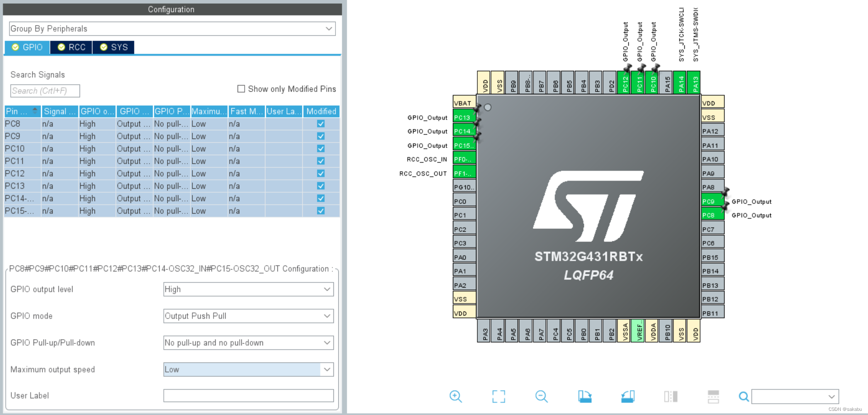Image resolution: width=868 pixels, height=415 pixels.
Task: Click the pin search magnifier icon
Action: (744, 397)
